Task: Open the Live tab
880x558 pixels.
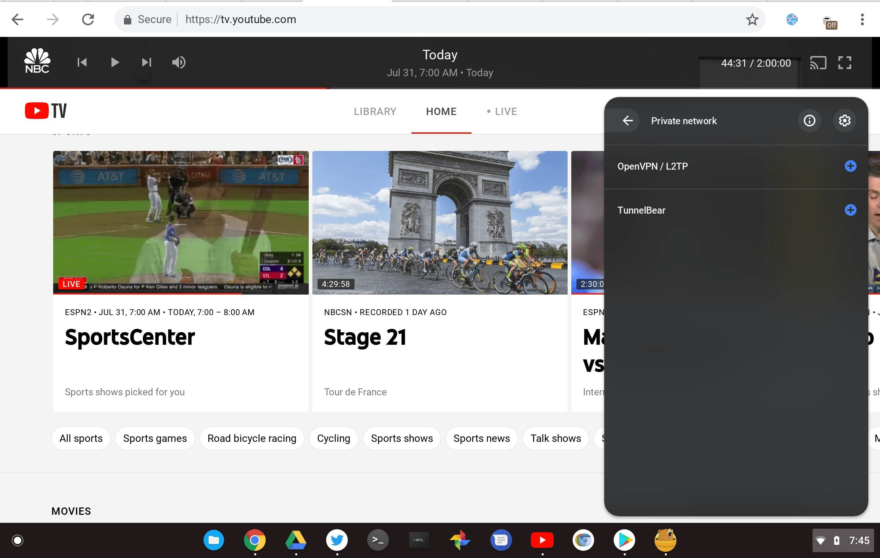Action: click(502, 112)
